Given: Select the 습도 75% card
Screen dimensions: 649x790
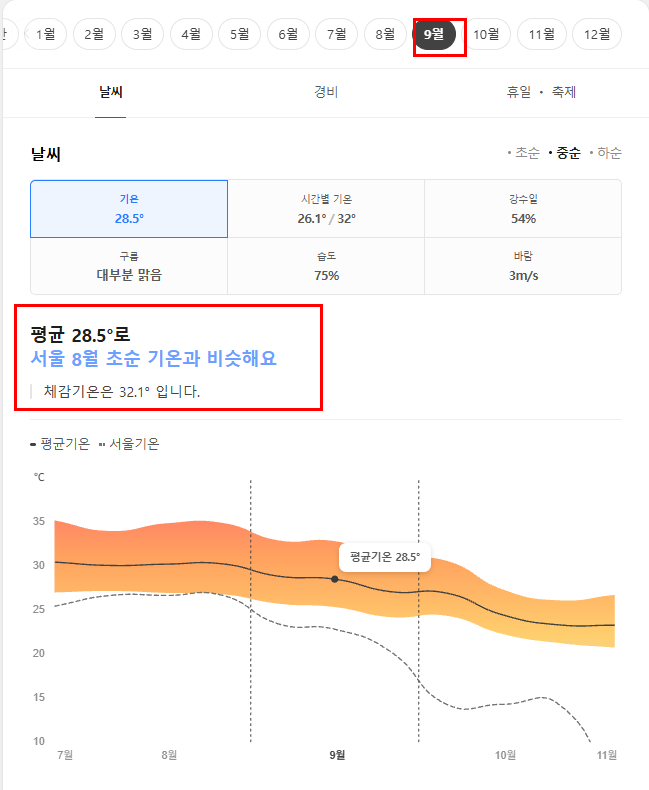Looking at the screenshot, I should 326,266.
